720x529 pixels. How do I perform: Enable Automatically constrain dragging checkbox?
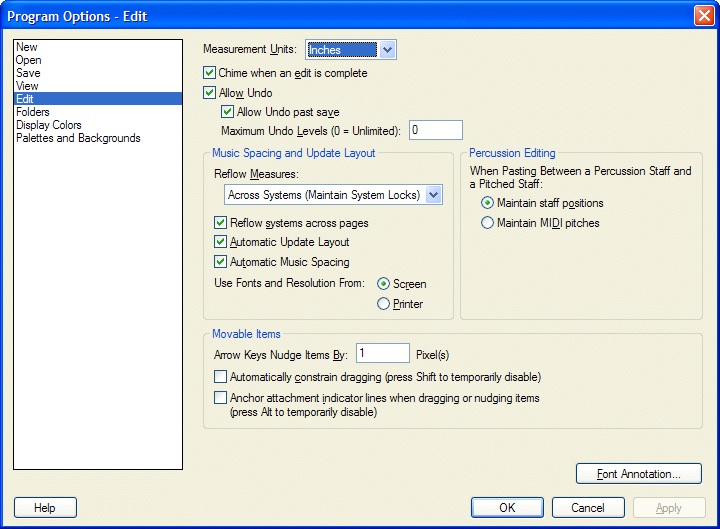(x=221, y=377)
